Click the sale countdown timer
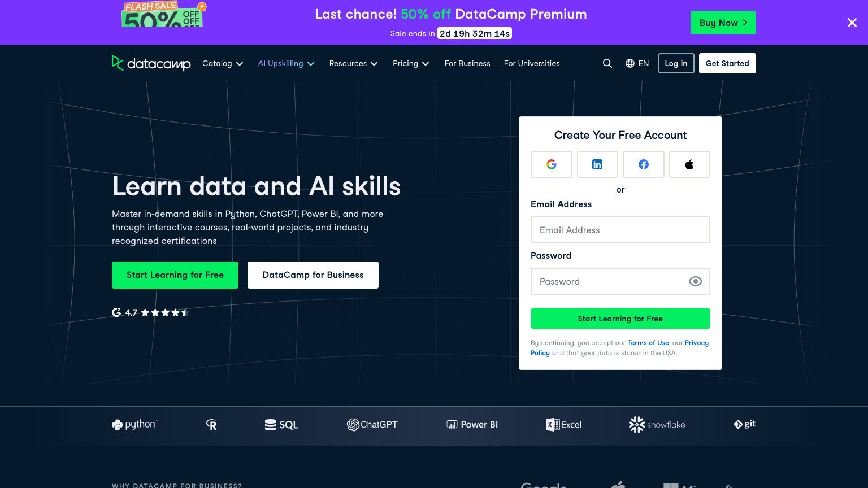The width and height of the screenshot is (868, 488). (475, 33)
